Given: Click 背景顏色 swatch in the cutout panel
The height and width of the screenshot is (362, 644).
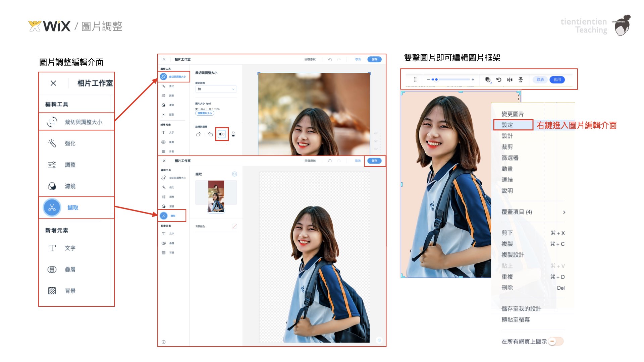Looking at the screenshot, I should (234, 226).
